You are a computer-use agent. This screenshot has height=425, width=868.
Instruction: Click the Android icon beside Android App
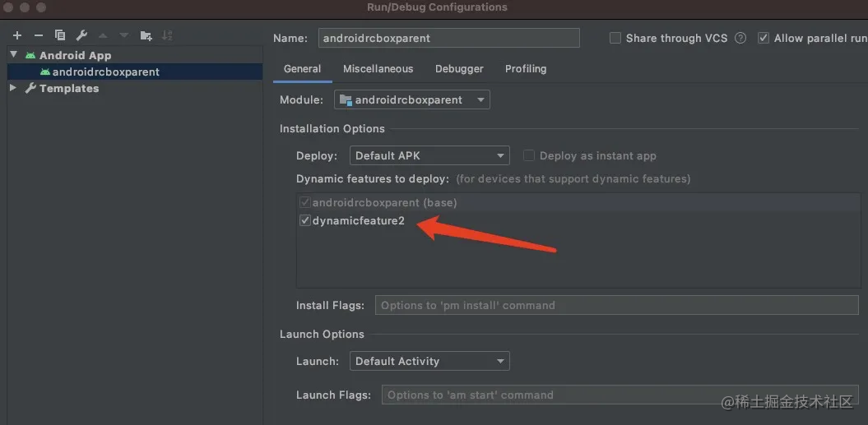click(30, 55)
